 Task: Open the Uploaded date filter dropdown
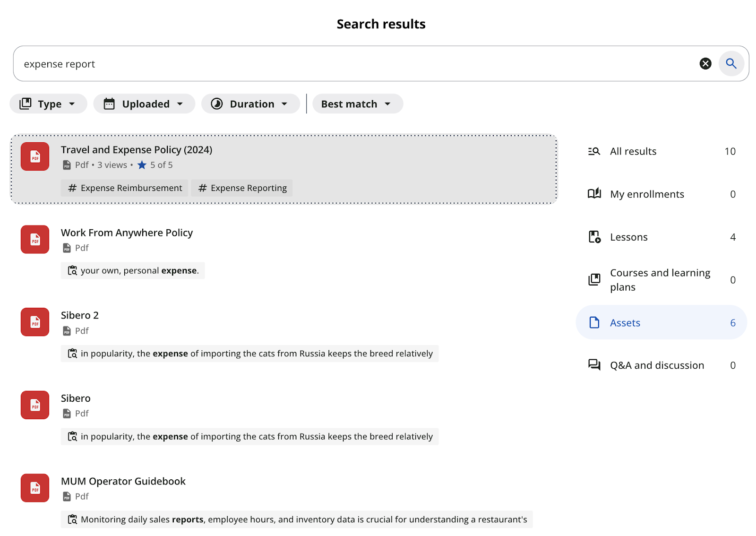click(x=144, y=104)
